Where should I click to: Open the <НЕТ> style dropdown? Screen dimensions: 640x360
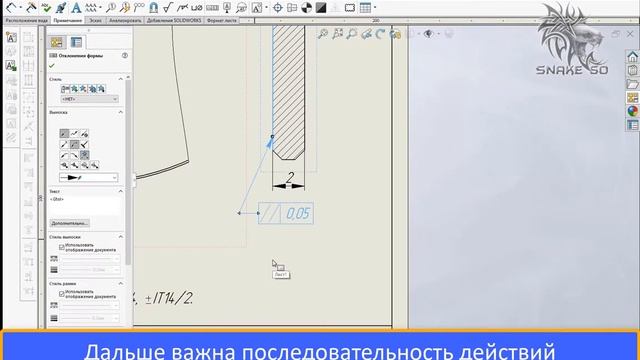[x=89, y=99]
